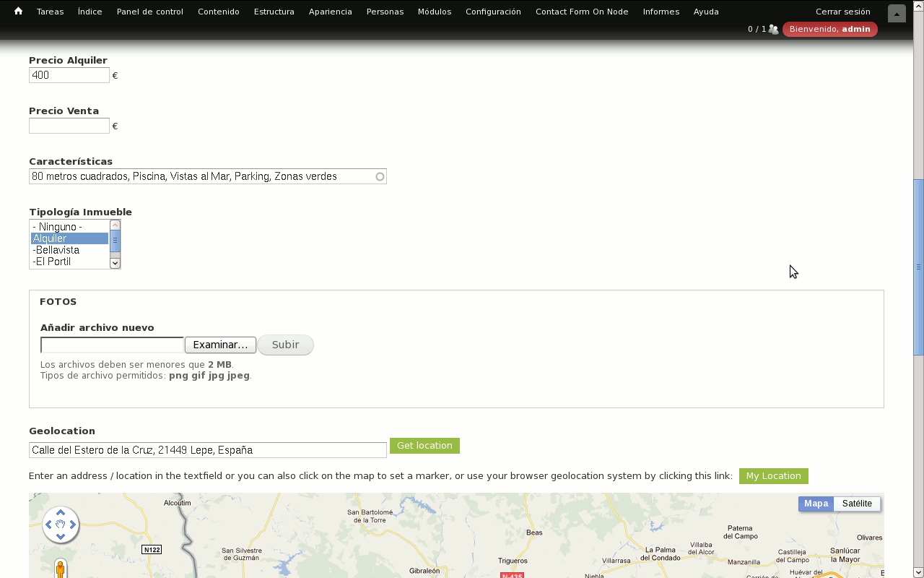Screen dimensions: 924x578
Task: Click the pan right arrow on map
Action: point(73,525)
